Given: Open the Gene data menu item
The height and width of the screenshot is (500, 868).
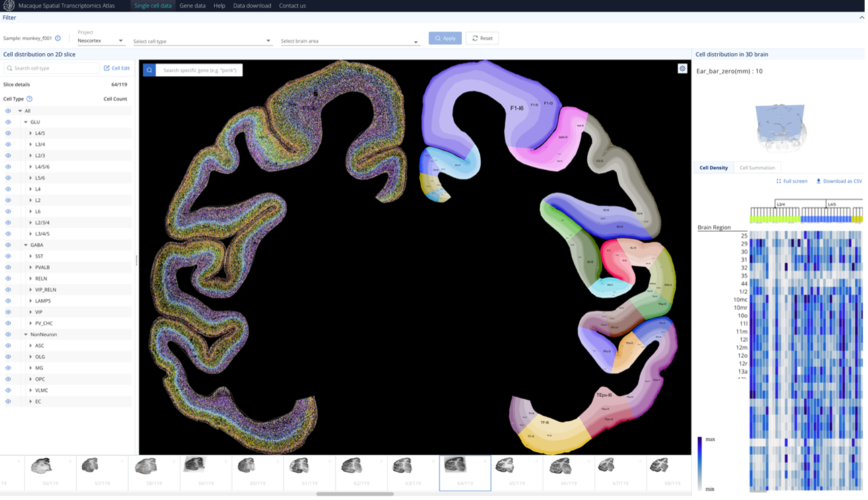Looking at the screenshot, I should pyautogui.click(x=192, y=5).
